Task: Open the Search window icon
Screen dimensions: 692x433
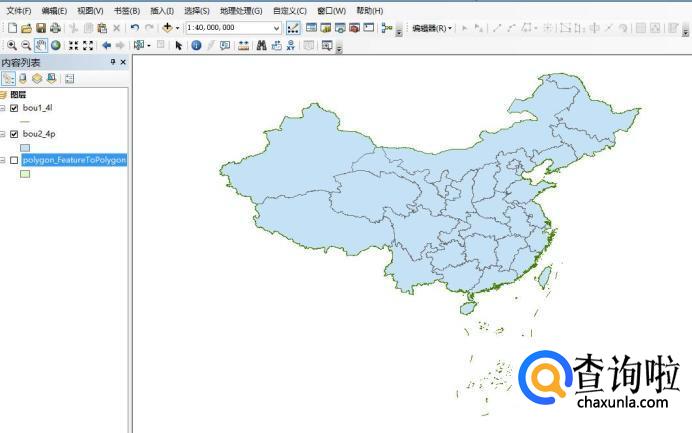Action: point(340,28)
